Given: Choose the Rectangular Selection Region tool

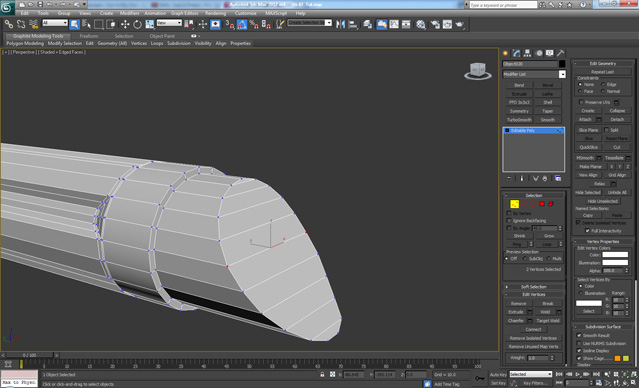Looking at the screenshot, I should pos(99,24).
